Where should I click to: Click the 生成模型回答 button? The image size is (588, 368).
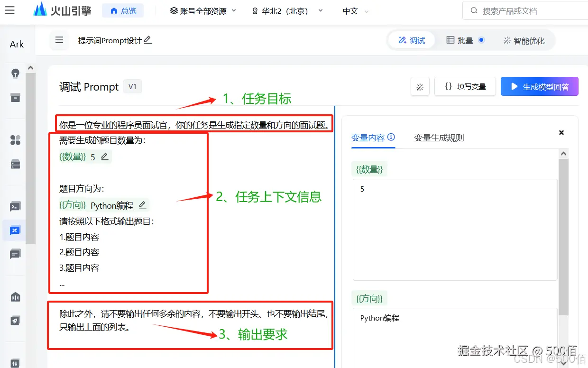click(539, 86)
